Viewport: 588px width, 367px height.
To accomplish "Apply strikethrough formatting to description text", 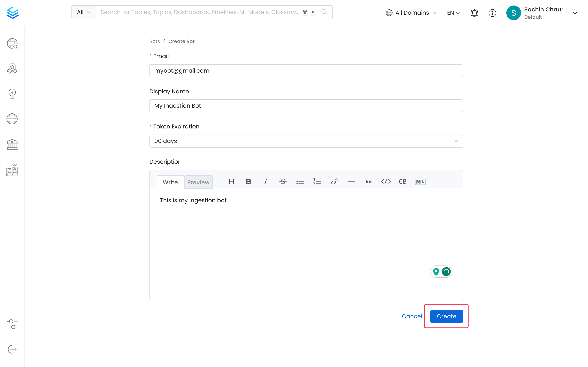I will tap(283, 181).
